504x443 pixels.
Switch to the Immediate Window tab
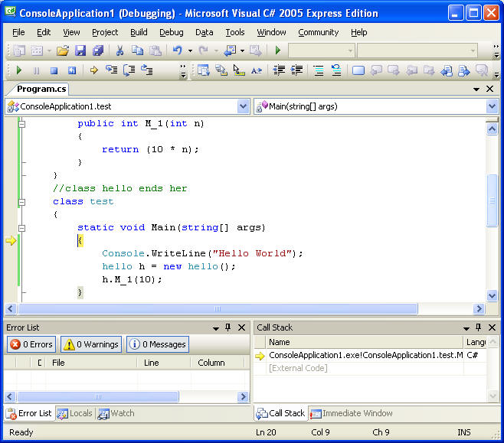click(351, 413)
